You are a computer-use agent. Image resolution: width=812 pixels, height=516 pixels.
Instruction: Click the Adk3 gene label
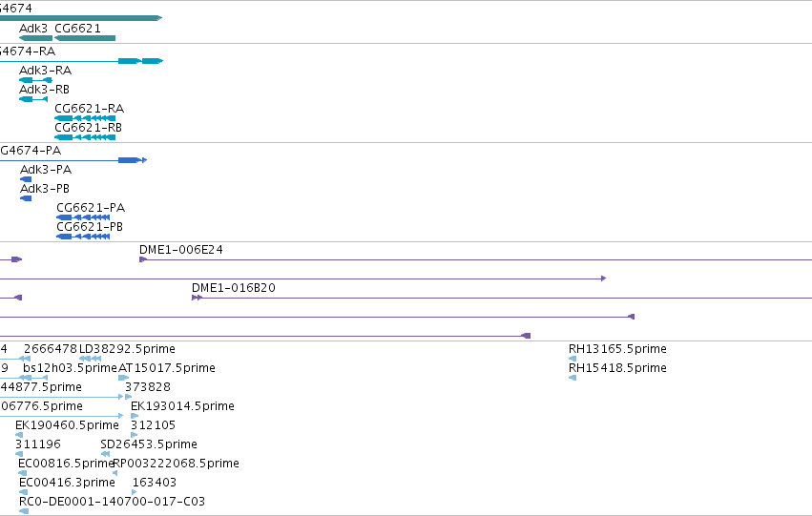point(33,28)
